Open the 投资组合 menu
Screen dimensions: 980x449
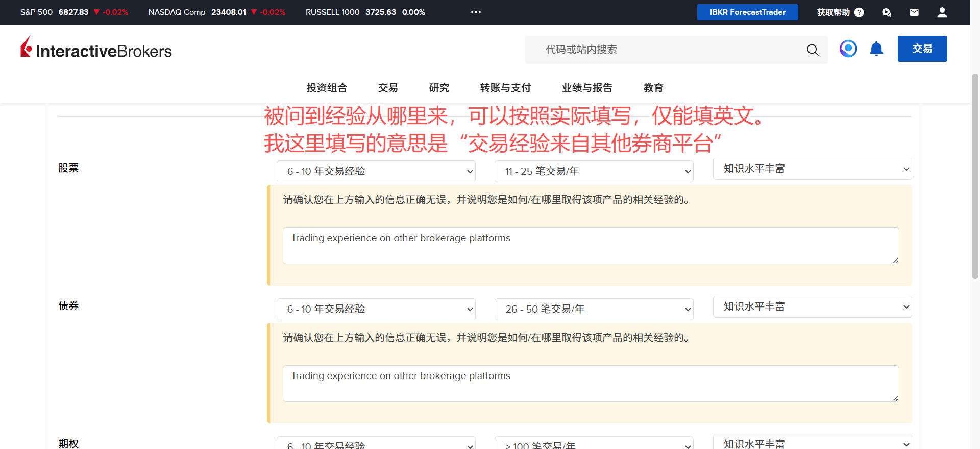(x=327, y=88)
